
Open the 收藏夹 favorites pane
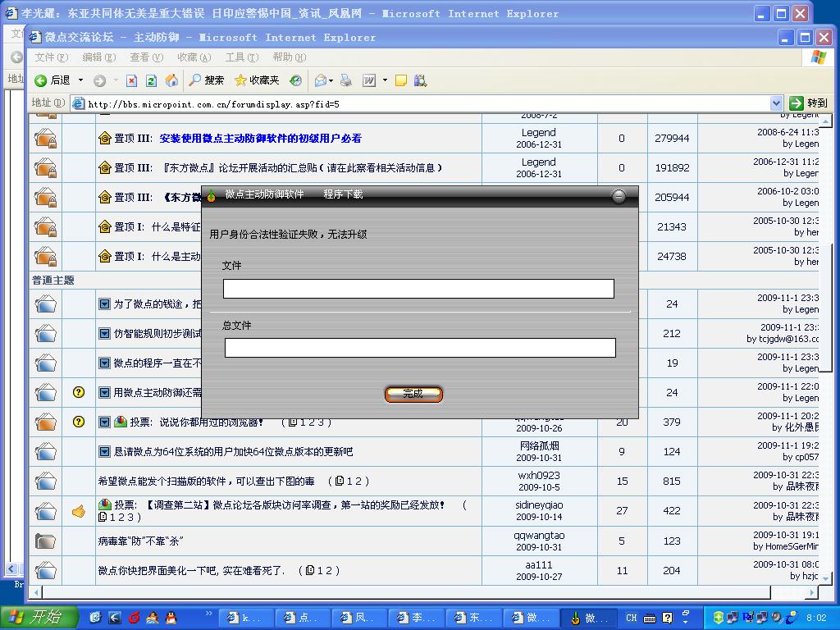pos(258,80)
